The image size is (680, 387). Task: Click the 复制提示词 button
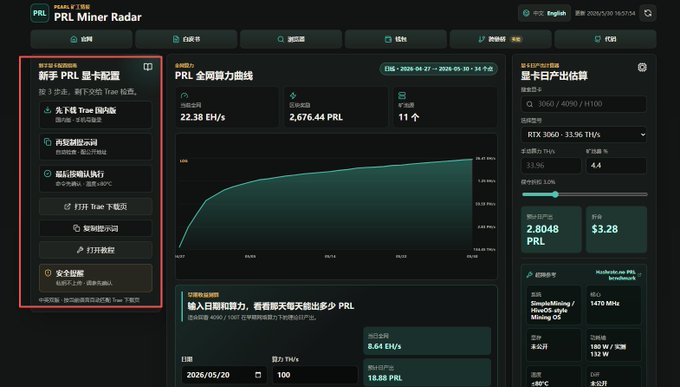coord(95,228)
